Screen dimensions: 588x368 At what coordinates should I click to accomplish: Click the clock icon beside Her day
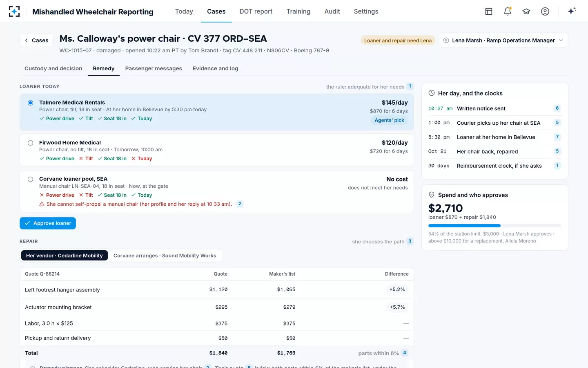[x=432, y=93]
